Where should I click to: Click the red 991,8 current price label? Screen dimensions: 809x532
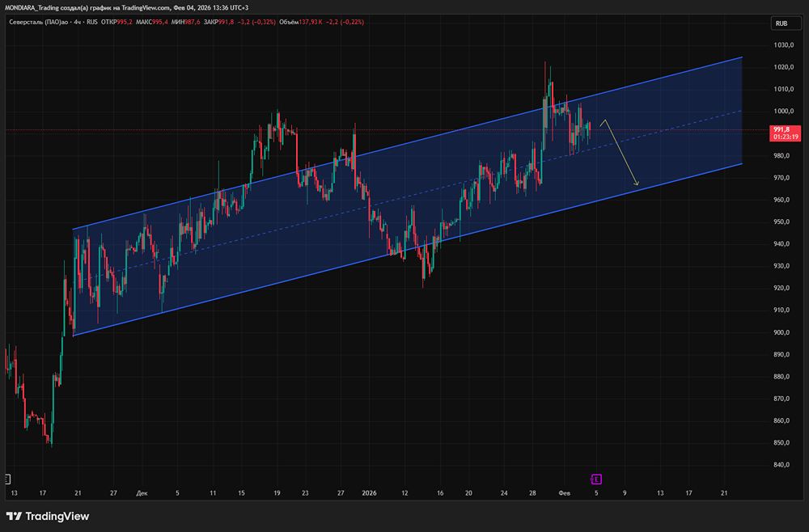pos(781,129)
